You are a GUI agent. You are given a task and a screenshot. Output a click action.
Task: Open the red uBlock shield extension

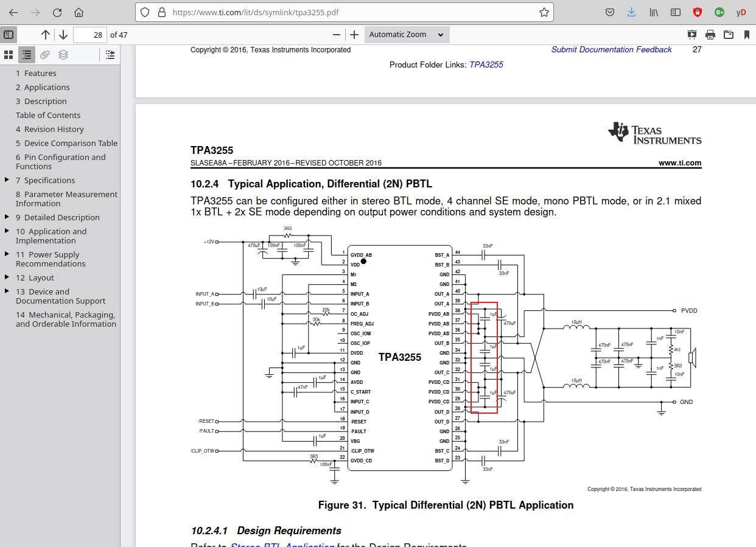coord(698,12)
